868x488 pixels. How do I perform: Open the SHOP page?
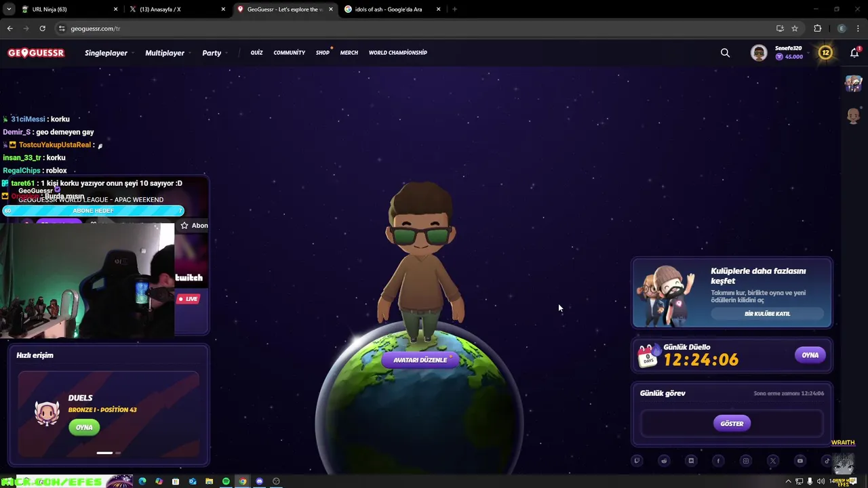click(322, 53)
